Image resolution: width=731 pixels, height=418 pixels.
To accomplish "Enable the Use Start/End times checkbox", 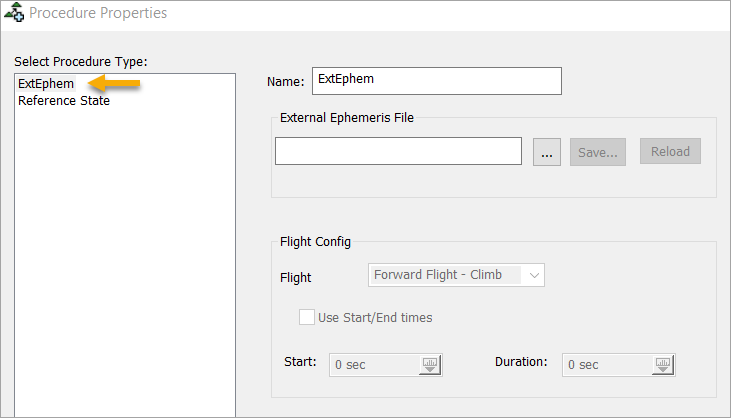I will click(x=307, y=317).
